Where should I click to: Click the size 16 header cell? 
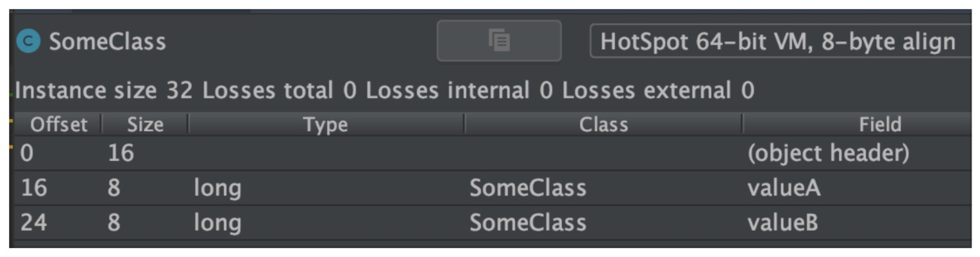[x=121, y=154]
